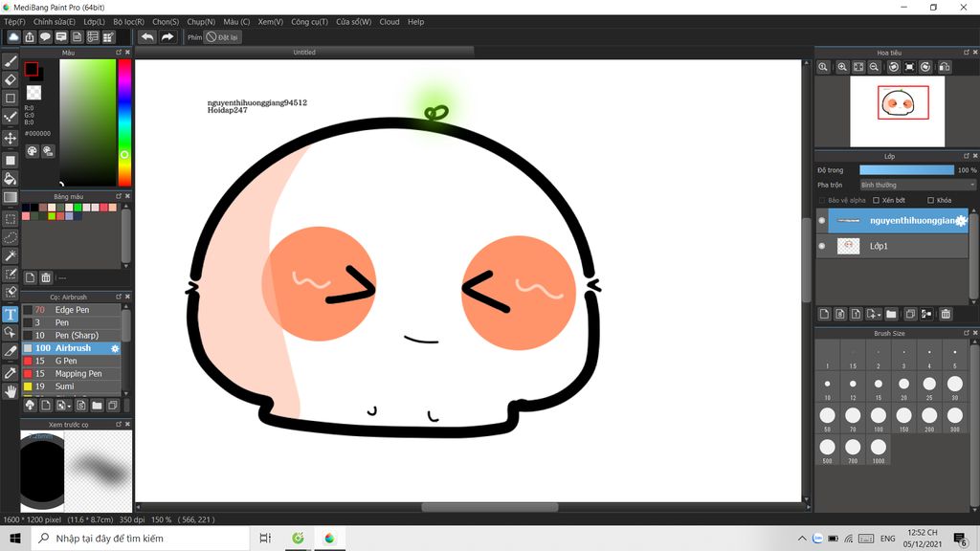The width and height of the screenshot is (980, 551).
Task: Delete layer with trash icon
Action: (946, 314)
